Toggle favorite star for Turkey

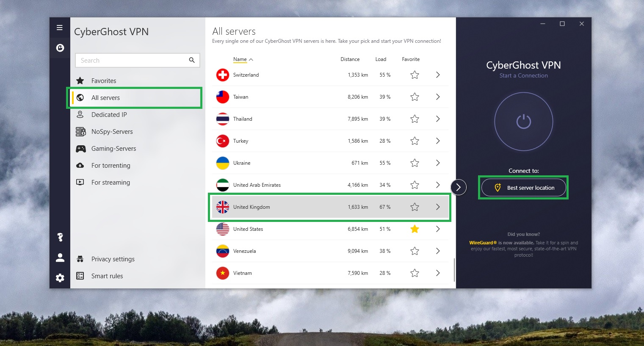[415, 141]
